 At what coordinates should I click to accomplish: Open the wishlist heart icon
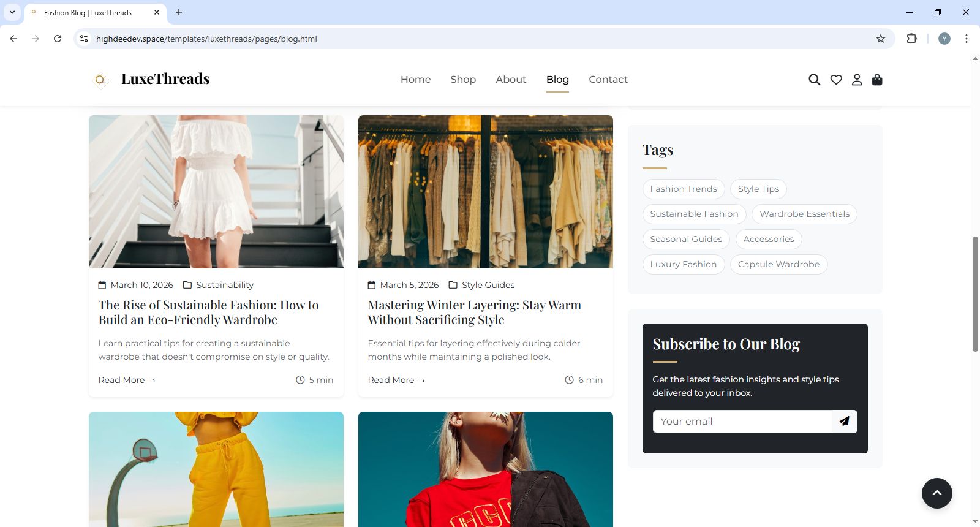point(836,80)
